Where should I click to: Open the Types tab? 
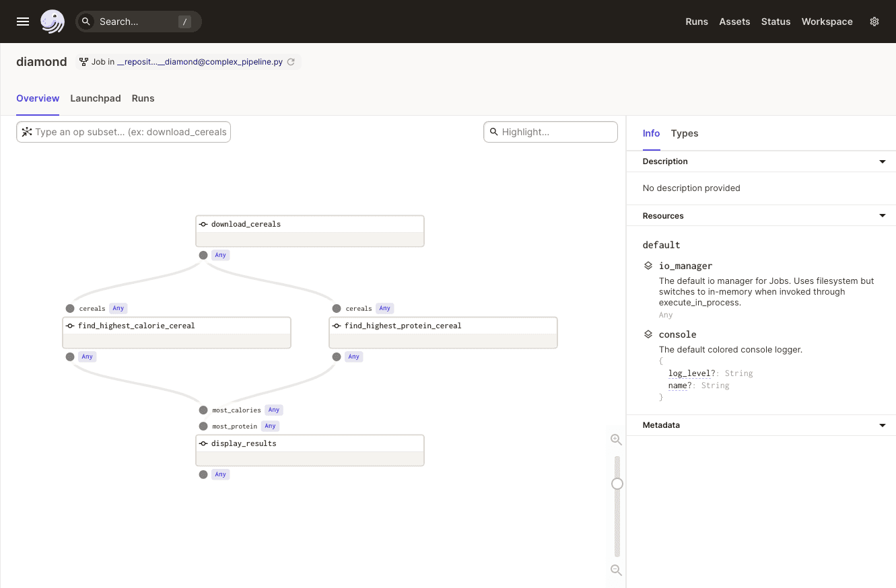click(x=685, y=133)
